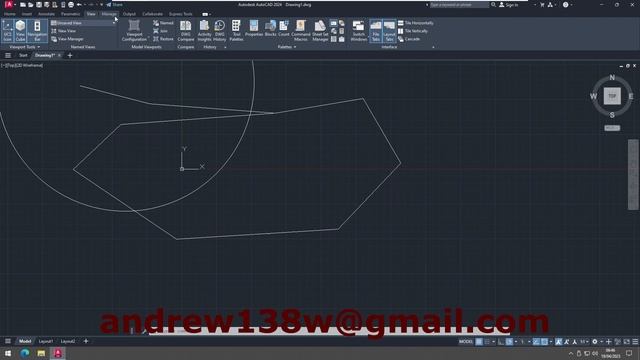
Task: Click the Plot icon in quick access toolbar
Action: click(71, 5)
